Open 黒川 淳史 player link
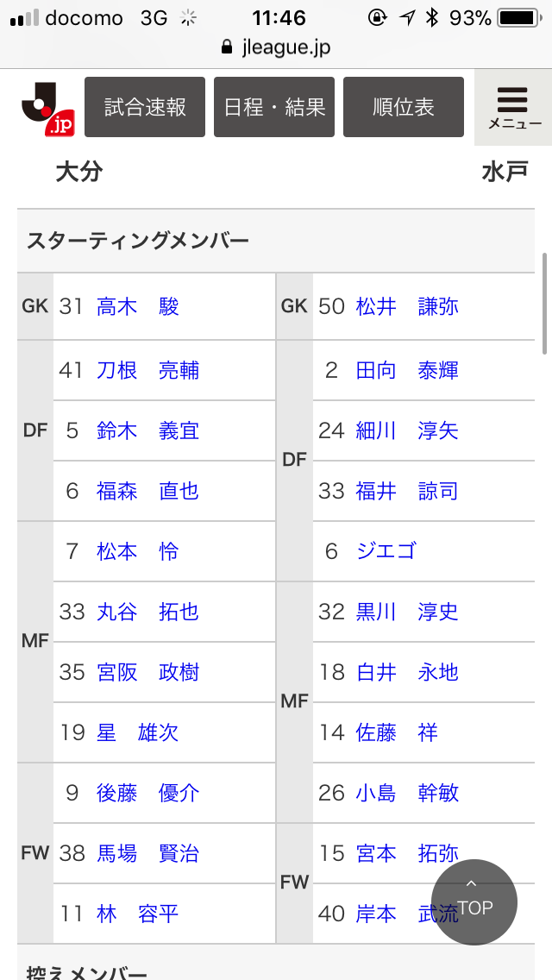 407,612
